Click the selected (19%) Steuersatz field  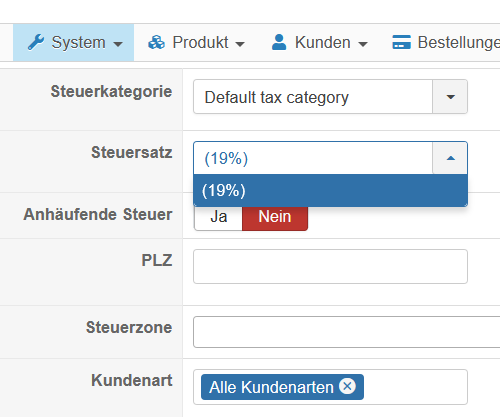(x=313, y=158)
